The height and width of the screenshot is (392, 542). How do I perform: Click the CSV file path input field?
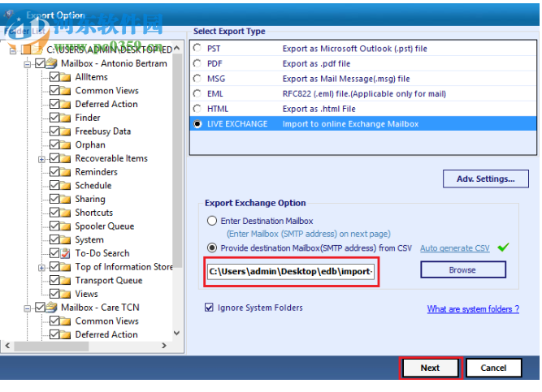point(291,271)
